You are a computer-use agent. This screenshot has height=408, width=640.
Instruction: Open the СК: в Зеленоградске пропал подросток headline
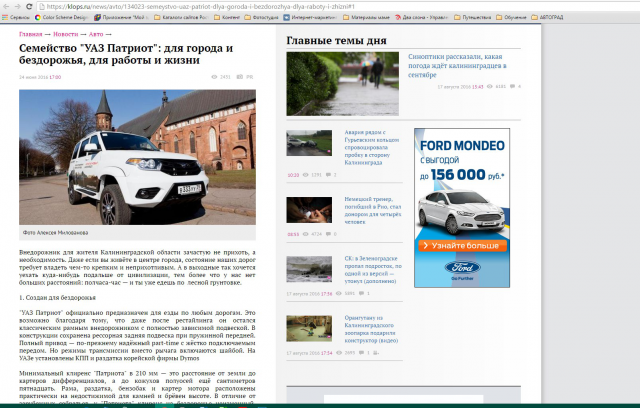pyautogui.click(x=373, y=270)
